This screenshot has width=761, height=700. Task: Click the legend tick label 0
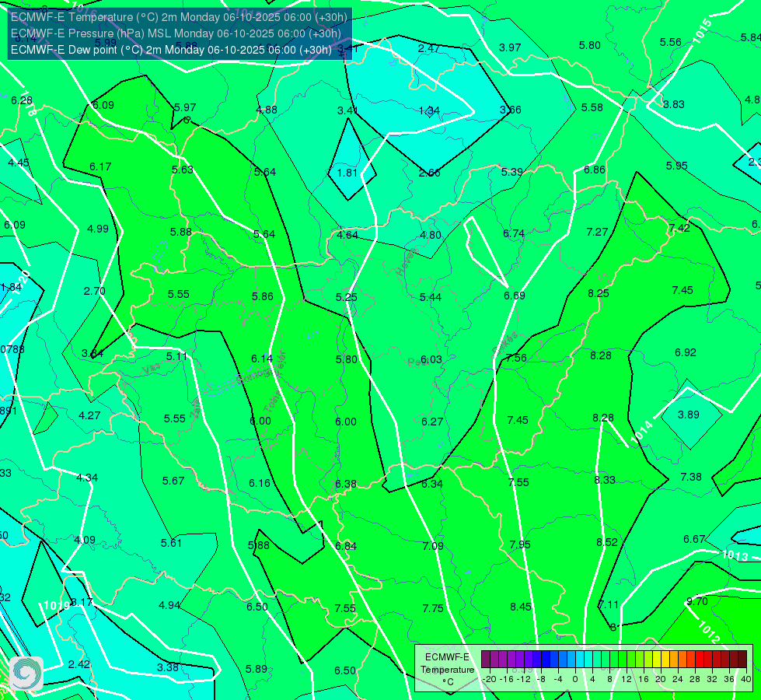click(x=575, y=679)
